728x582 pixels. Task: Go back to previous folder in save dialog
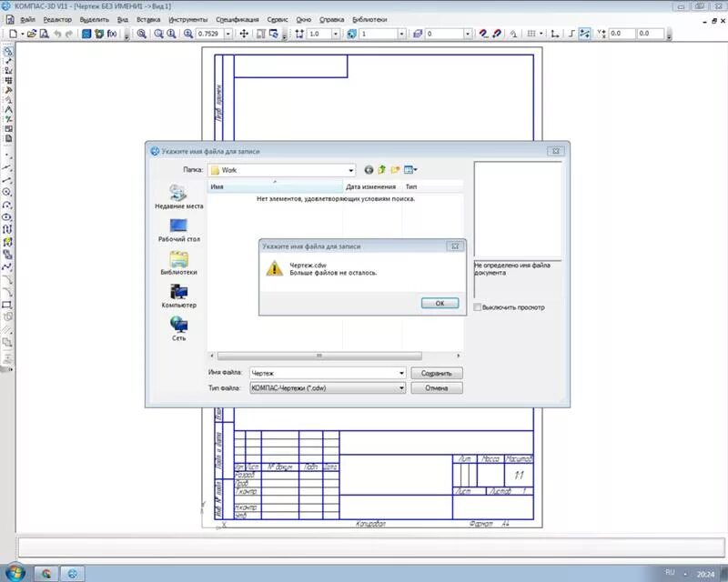369,170
